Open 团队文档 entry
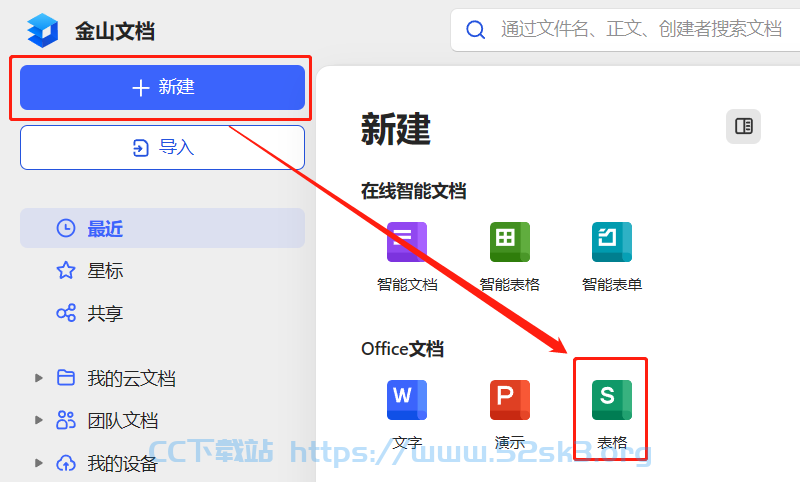The image size is (800, 482). point(122,420)
